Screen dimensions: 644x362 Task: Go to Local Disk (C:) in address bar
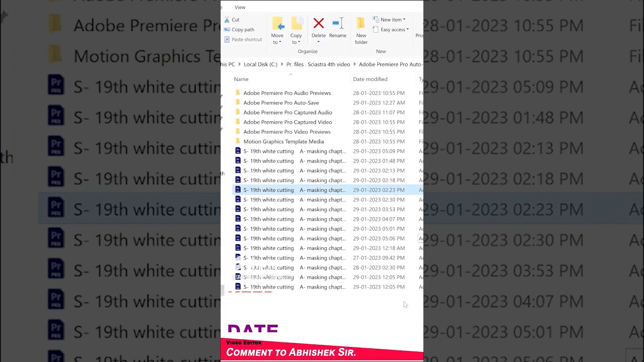pyautogui.click(x=261, y=64)
